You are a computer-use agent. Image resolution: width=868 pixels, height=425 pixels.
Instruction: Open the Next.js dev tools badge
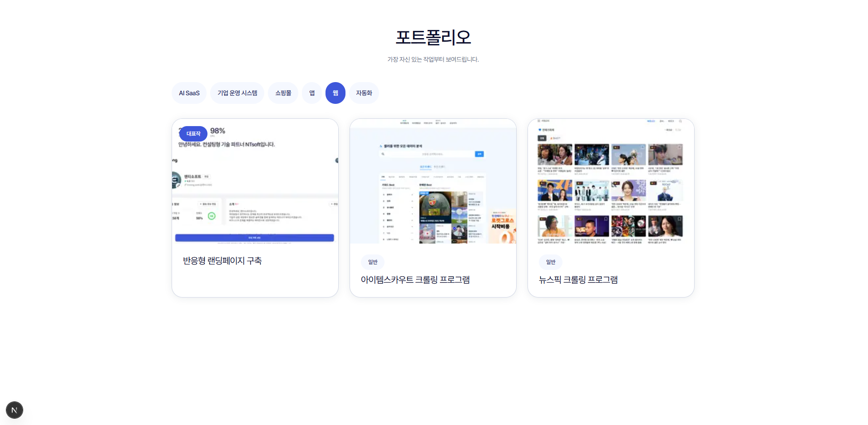coord(15,410)
